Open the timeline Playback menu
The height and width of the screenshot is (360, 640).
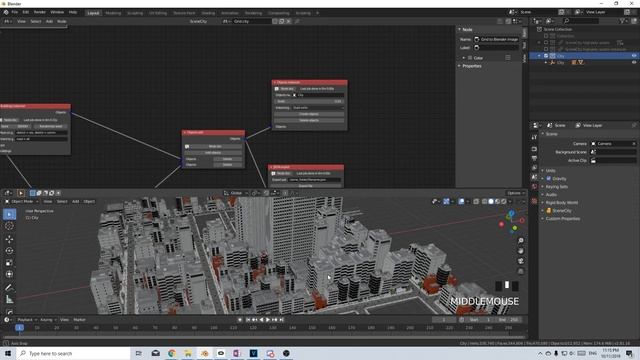coord(27,320)
